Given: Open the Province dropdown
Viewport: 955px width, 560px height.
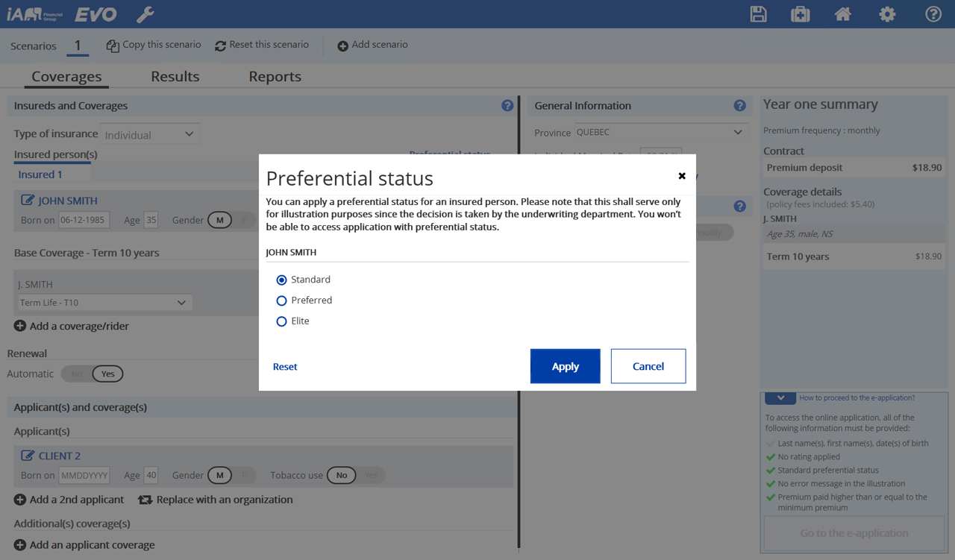Looking at the screenshot, I should [660, 133].
